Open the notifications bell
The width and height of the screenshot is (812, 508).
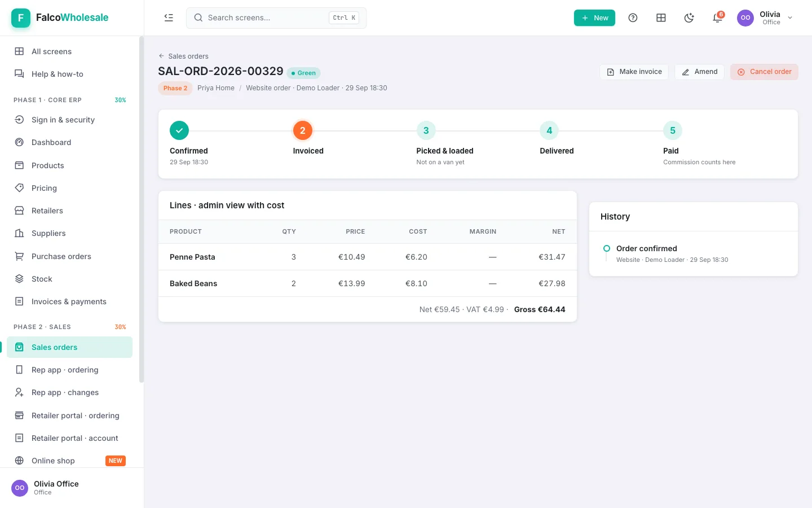click(717, 17)
